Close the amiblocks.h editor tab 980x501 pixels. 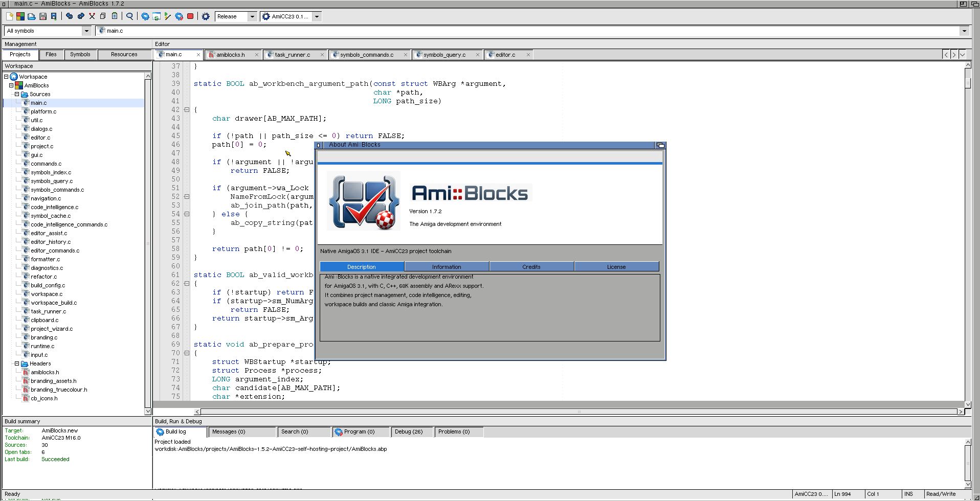click(x=257, y=55)
